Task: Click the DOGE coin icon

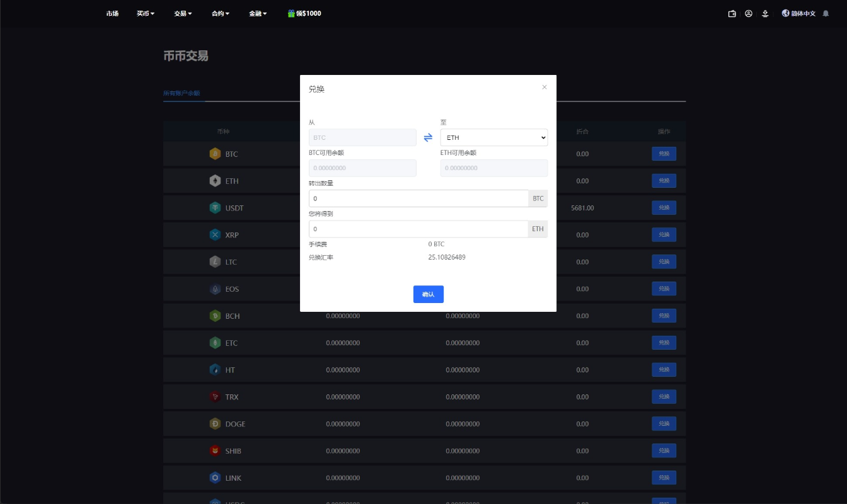Action: (x=215, y=424)
